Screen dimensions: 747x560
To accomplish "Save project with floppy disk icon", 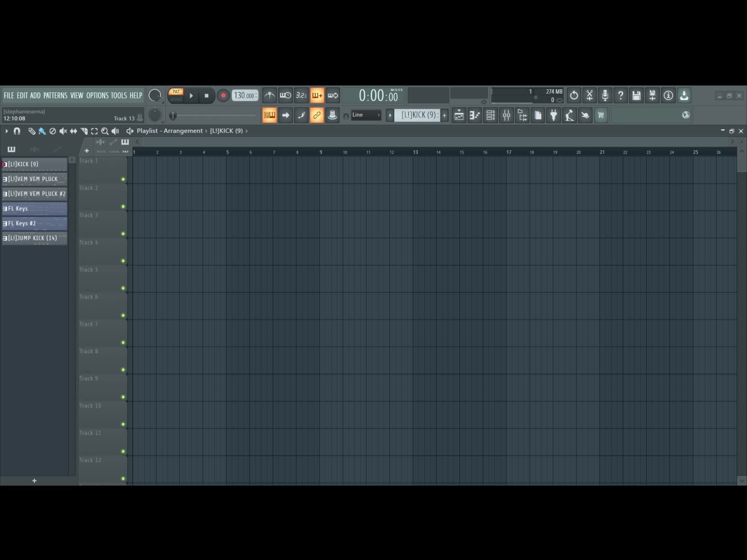I will (x=636, y=96).
